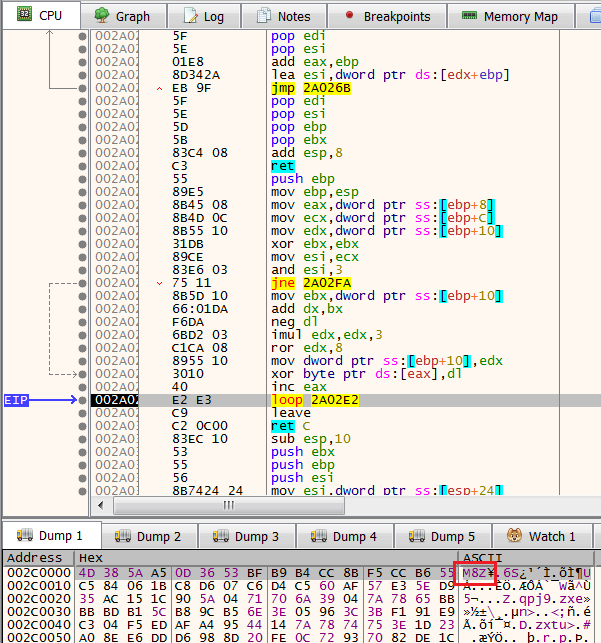Screen dimensions: 601x643
Task: Select dump address 002C0020
Action: [39, 599]
